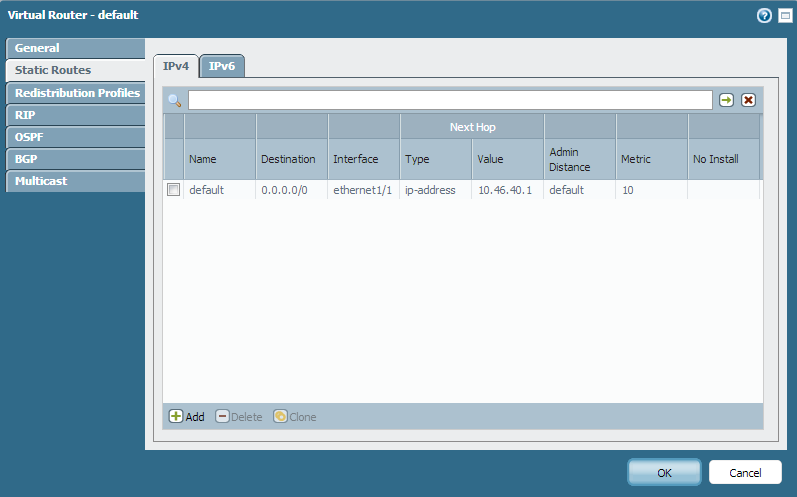Sort by the Destination column header
Screen dimensions: 797x497
tap(292, 159)
